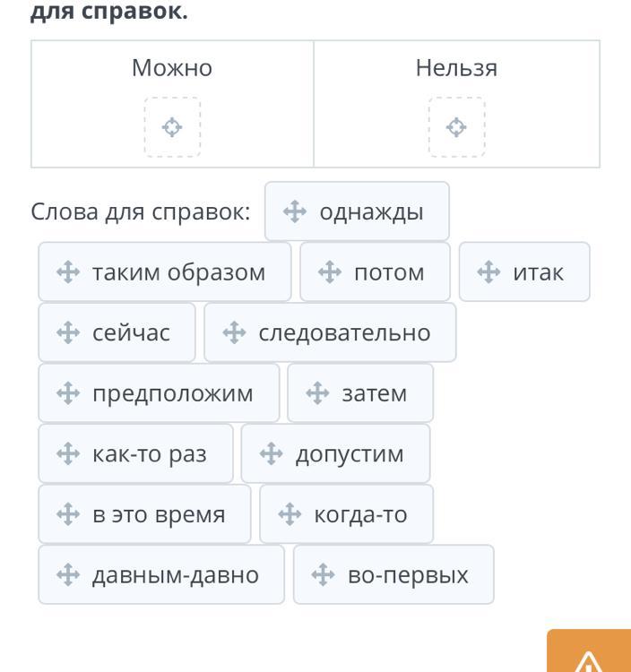
Task: Choose the 'во-первых' word chip
Action: click(x=393, y=574)
